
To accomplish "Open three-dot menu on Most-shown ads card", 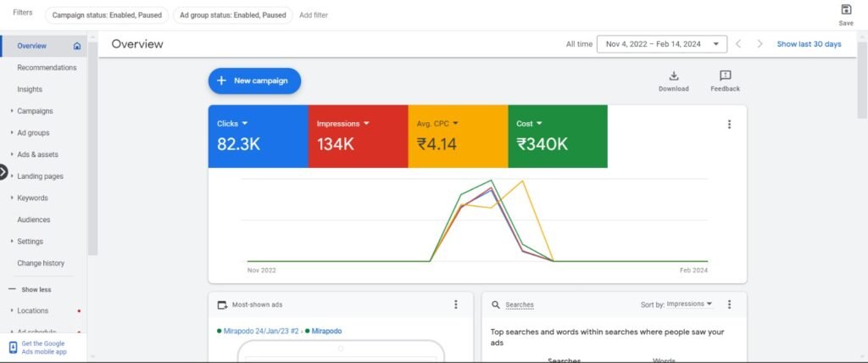I will [x=456, y=304].
